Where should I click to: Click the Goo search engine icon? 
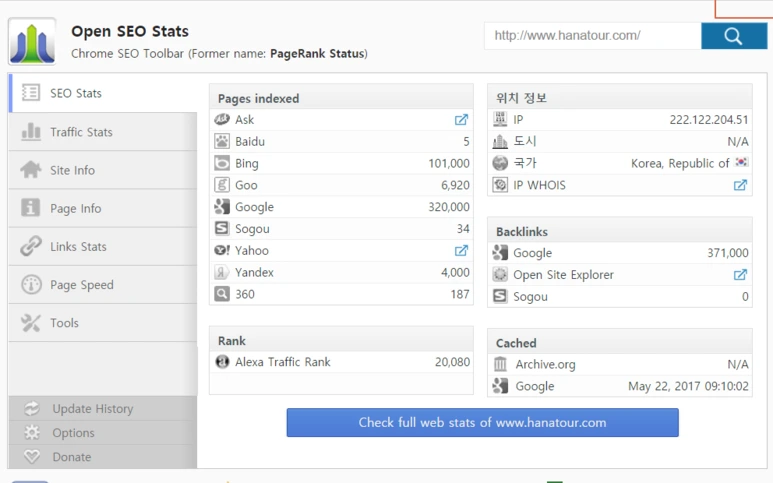[x=222, y=185]
